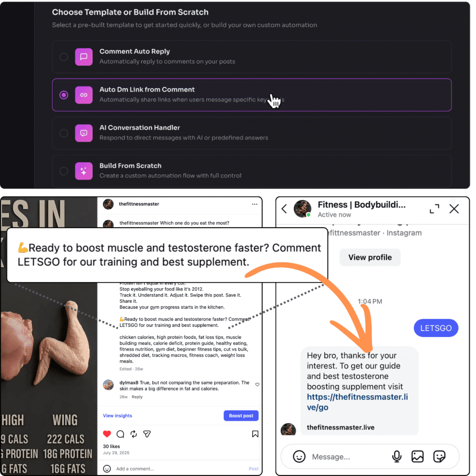Click the microphone voice message icon

pyautogui.click(x=397, y=456)
